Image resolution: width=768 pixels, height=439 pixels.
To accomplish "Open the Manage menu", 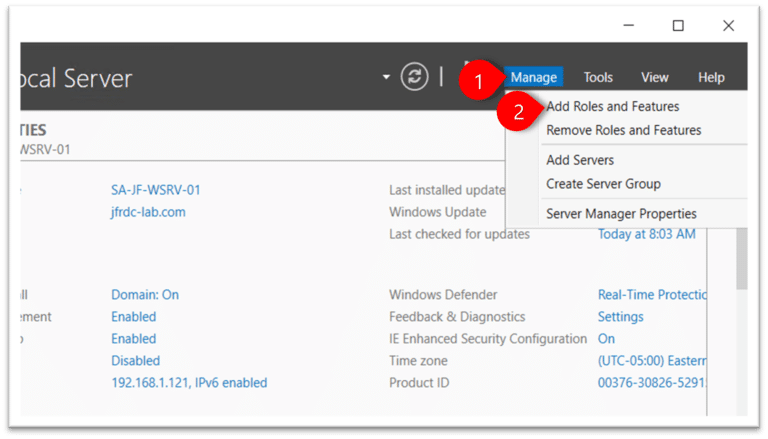I will 533,77.
